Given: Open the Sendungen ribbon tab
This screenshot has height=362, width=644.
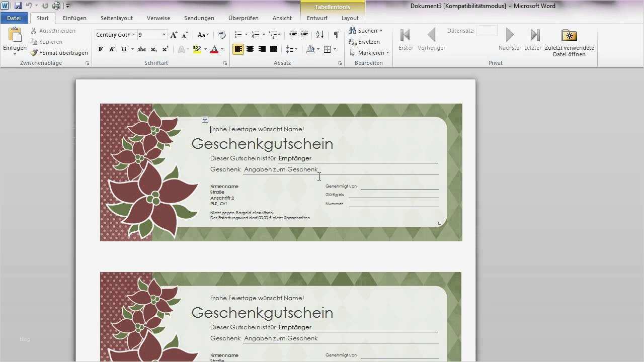Looking at the screenshot, I should (x=199, y=18).
